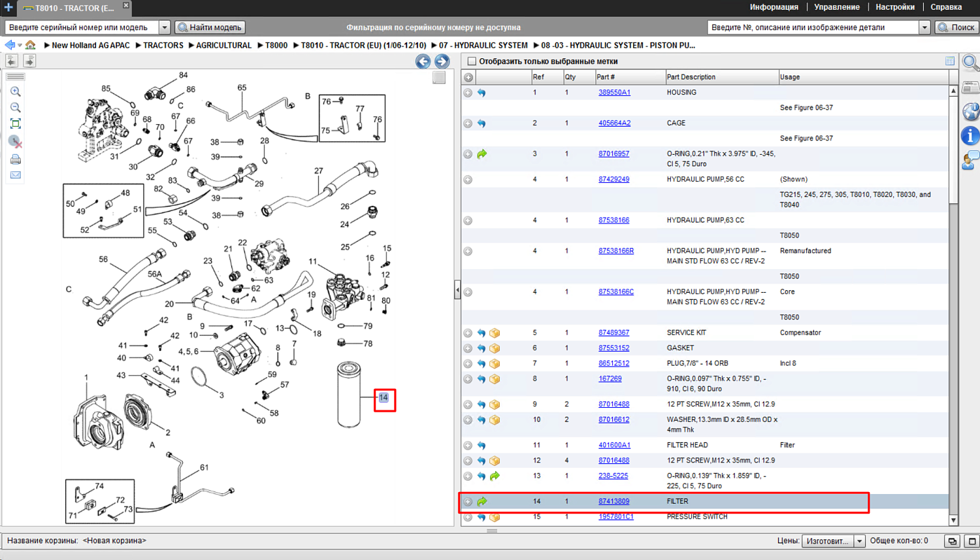This screenshot has height=560, width=980.
Task: Select callout 61 in the diagram
Action: point(204,468)
